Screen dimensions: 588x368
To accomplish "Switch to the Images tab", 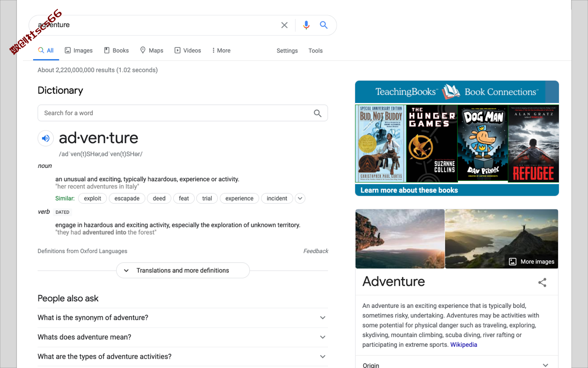I will 79,51.
